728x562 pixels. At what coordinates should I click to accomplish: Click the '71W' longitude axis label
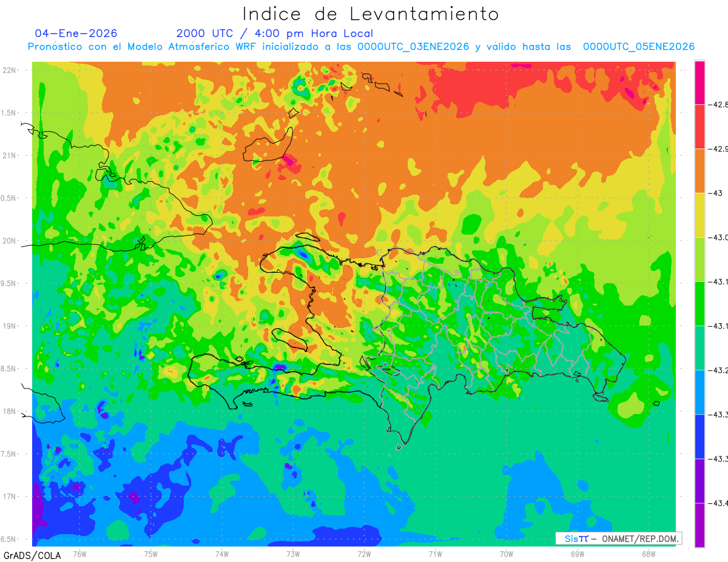(x=435, y=554)
